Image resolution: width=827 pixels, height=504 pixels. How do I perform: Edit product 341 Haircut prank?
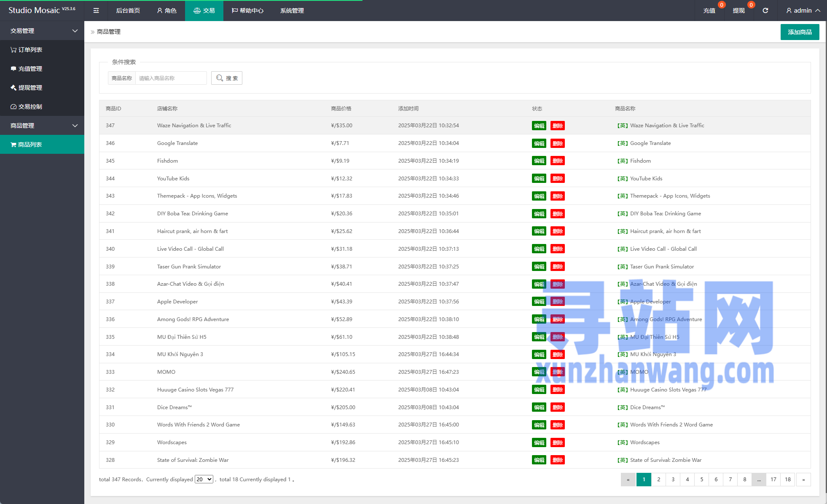point(539,231)
